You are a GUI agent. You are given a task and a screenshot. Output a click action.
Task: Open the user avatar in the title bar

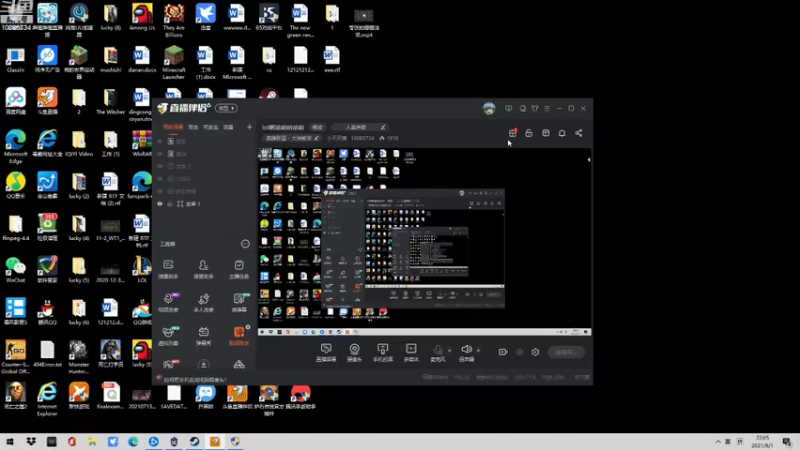pyautogui.click(x=489, y=108)
